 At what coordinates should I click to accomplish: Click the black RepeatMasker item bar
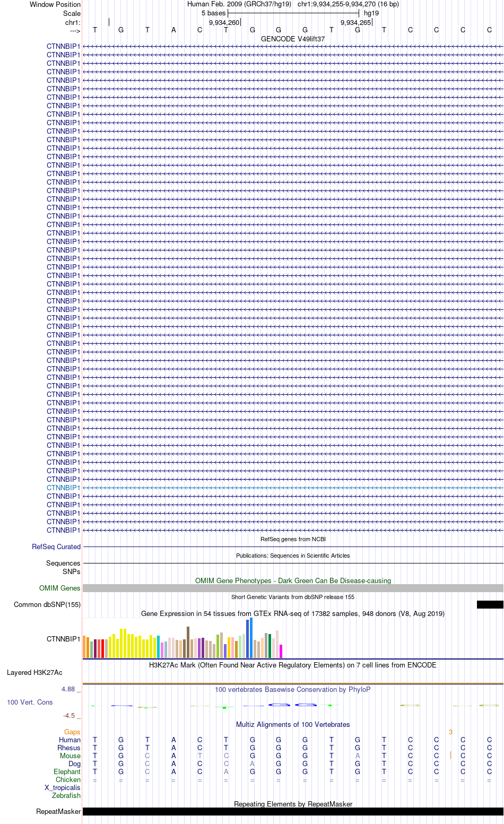click(x=293, y=811)
